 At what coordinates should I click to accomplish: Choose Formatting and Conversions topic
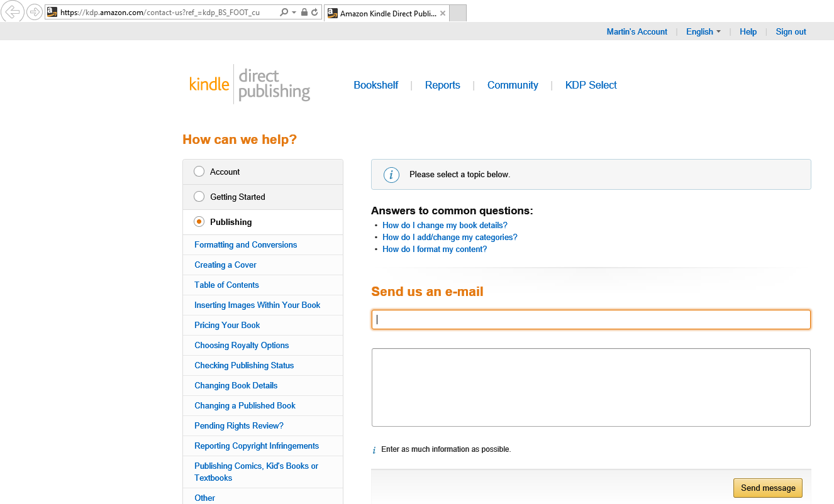[x=246, y=244]
